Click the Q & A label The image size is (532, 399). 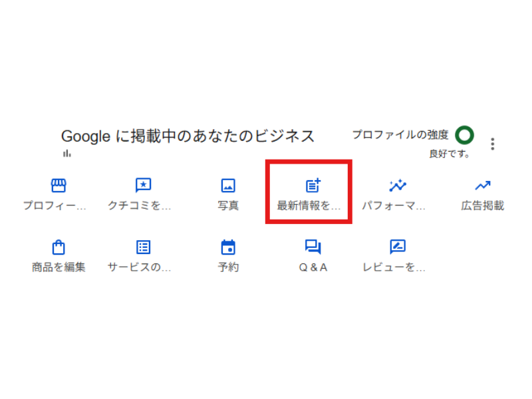313,267
